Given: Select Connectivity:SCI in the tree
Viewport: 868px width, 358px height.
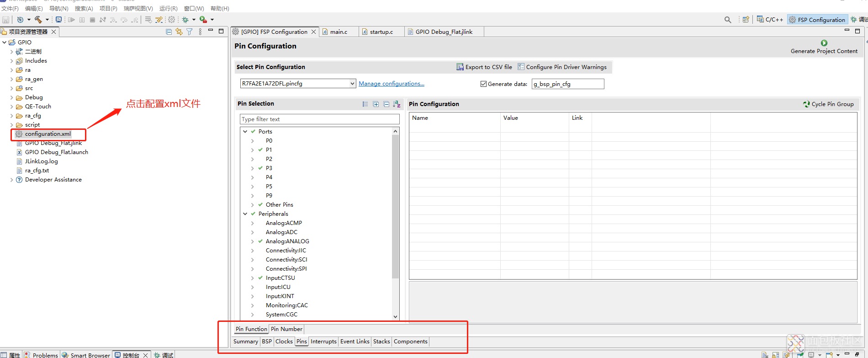Looking at the screenshot, I should click(x=286, y=260).
